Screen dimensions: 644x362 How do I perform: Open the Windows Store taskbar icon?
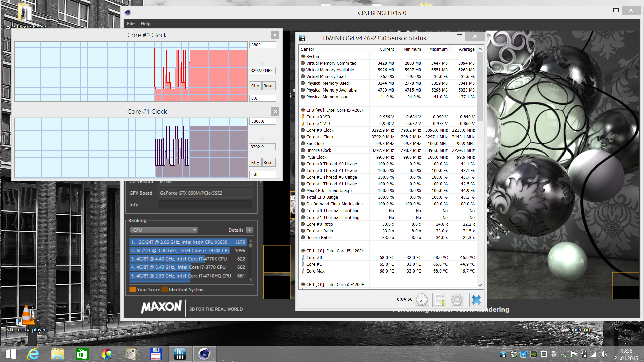82,354
